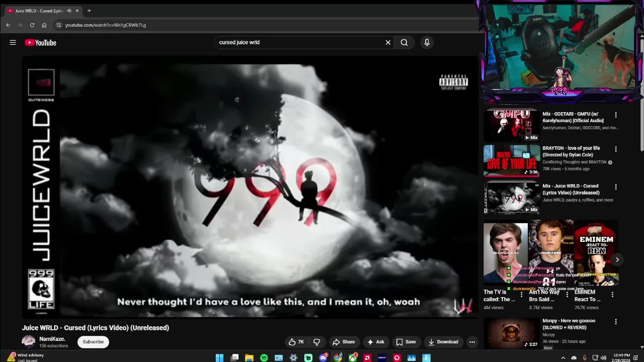Open Spotify from the taskbar
The width and height of the screenshot is (644, 362).
click(x=264, y=358)
